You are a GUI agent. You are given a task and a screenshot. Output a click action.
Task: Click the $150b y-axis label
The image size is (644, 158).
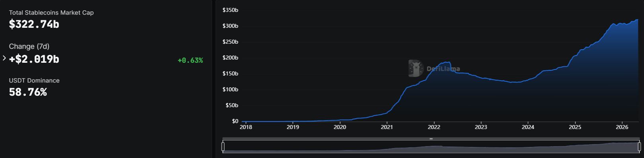tap(230, 73)
